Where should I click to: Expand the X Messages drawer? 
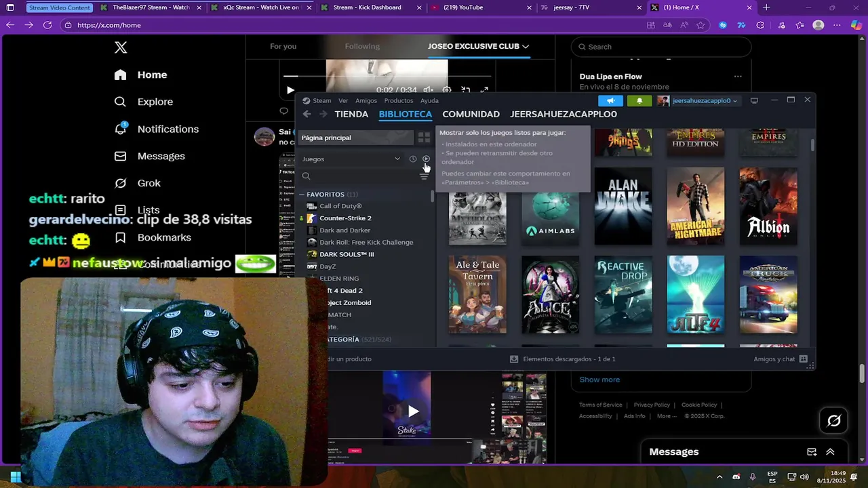(x=830, y=452)
